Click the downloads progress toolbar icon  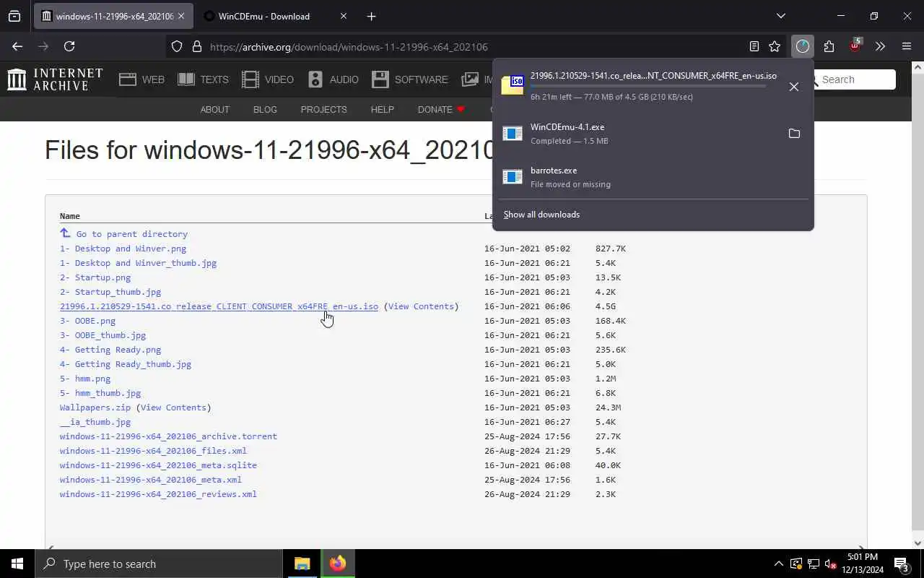pos(802,46)
